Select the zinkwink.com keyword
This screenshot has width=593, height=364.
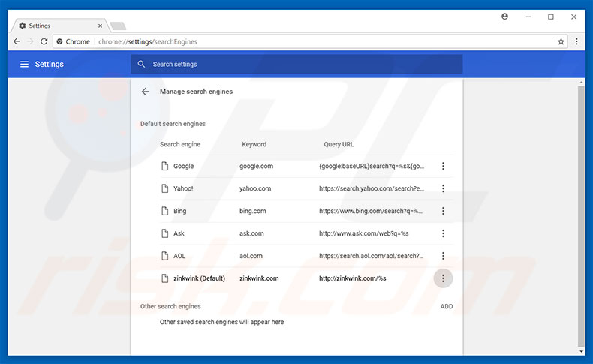(259, 278)
